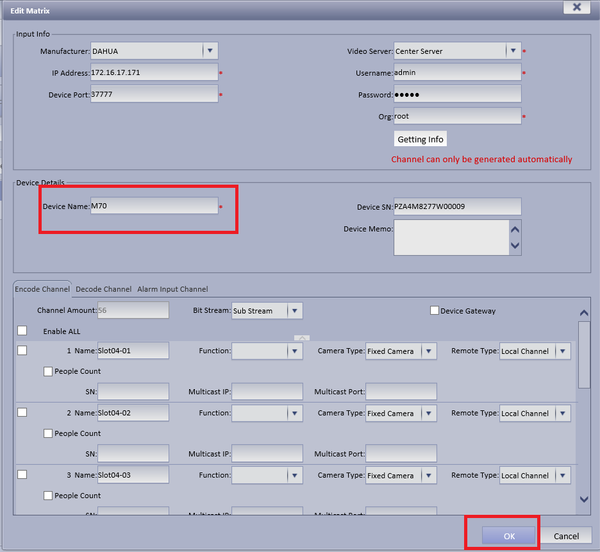600x552 pixels.
Task: Collapse panel with small caret handle
Action: click(x=302, y=338)
